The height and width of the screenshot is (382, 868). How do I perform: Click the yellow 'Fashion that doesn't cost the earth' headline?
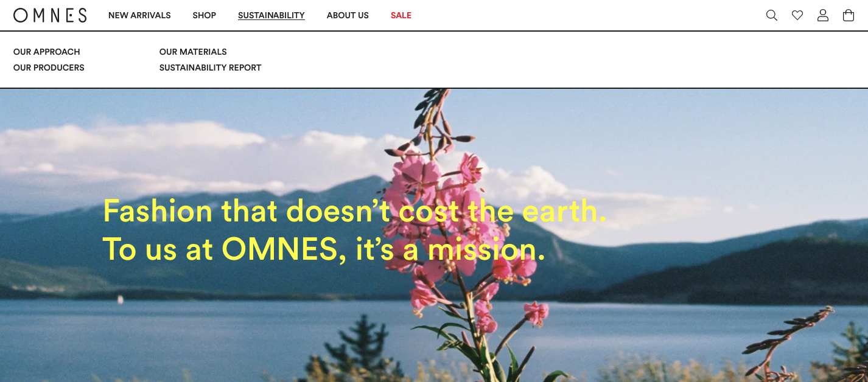pyautogui.click(x=355, y=211)
